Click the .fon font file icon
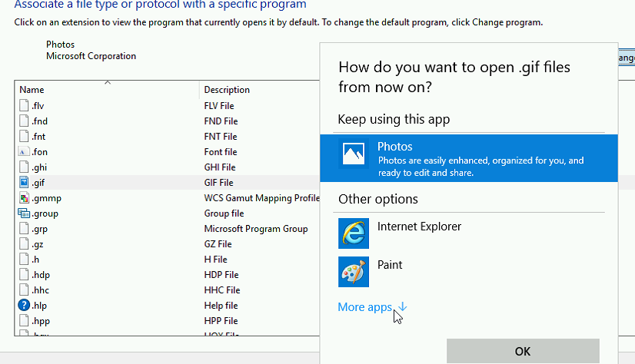The image size is (635, 364). [24, 152]
